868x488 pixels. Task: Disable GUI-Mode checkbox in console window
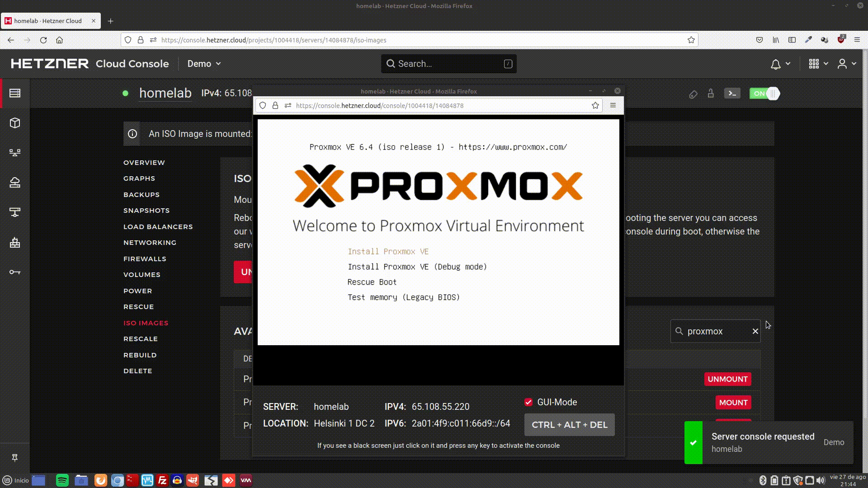coord(528,402)
